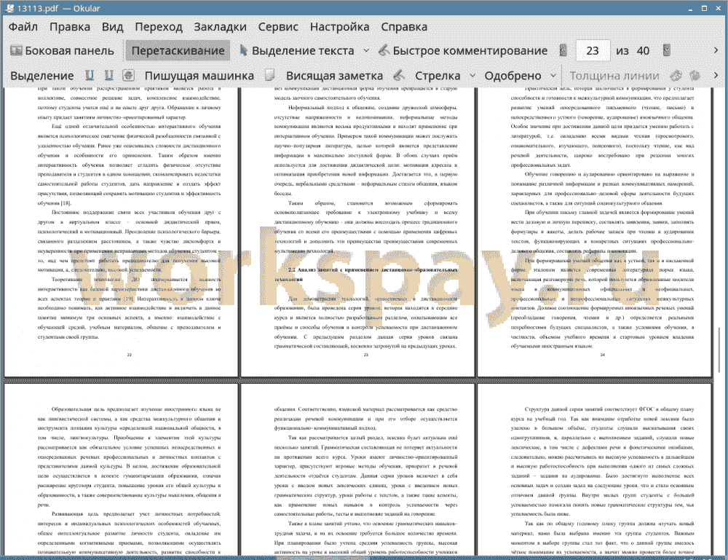The height and width of the screenshot is (560, 728).
Task: Open the Справка menu
Action: tap(404, 27)
